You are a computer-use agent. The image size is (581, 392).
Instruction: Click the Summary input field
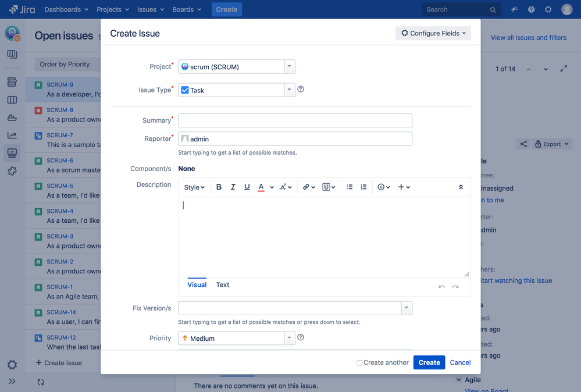[x=295, y=120]
